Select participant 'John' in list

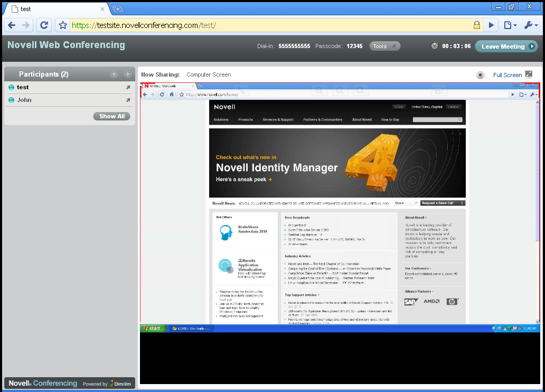click(x=70, y=100)
